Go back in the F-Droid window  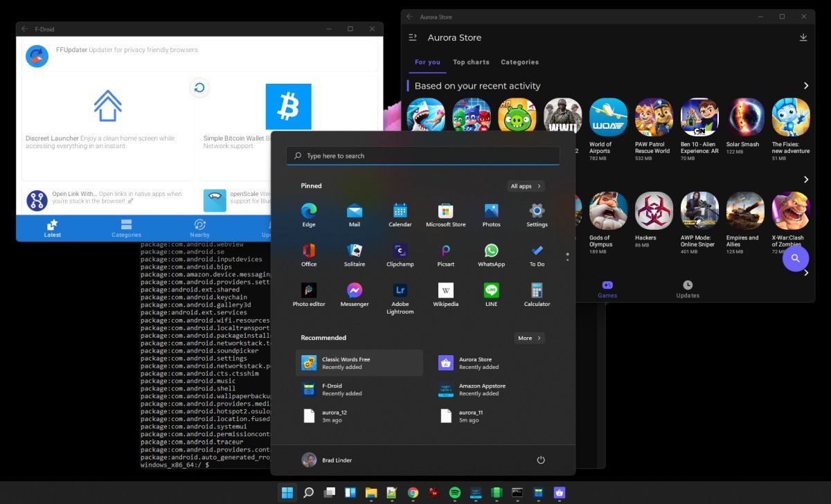[x=24, y=29]
